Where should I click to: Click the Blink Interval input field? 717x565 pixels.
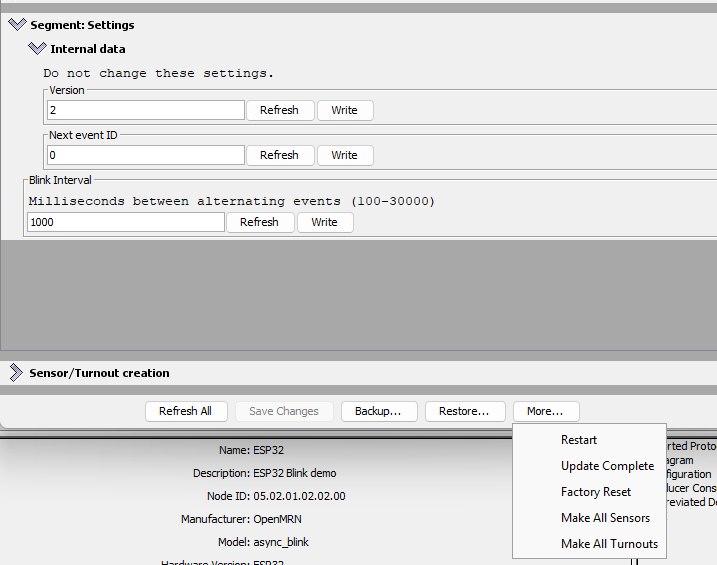pos(126,222)
